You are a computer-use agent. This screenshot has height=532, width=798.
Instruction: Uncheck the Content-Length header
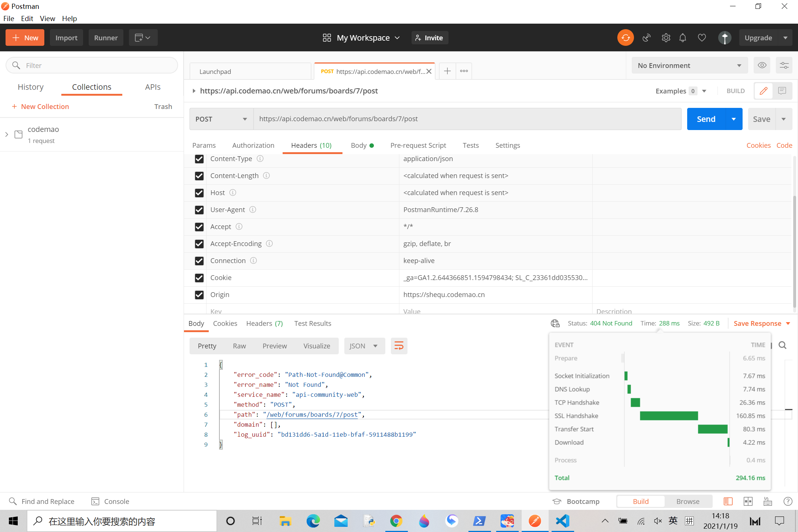pyautogui.click(x=199, y=176)
